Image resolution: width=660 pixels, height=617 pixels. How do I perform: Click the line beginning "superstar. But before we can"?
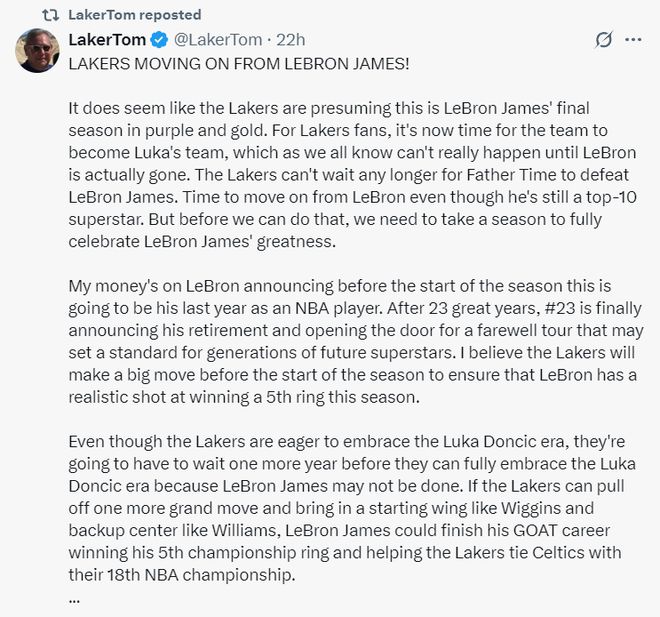335,219
